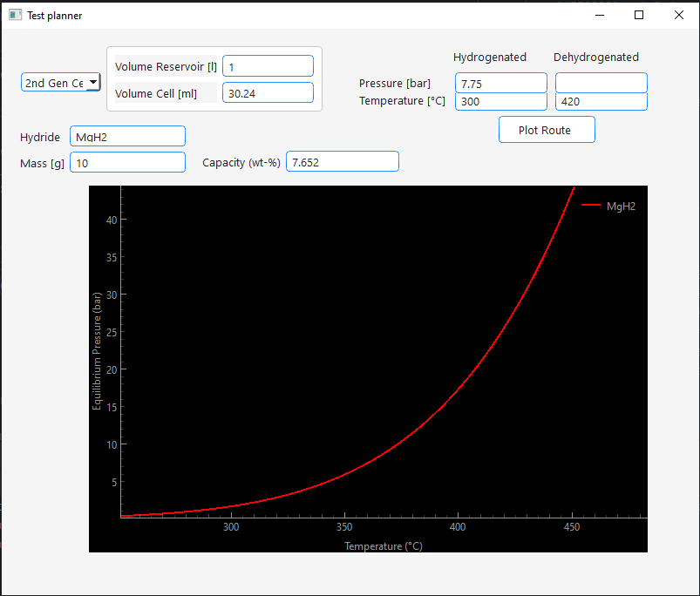Select the Volume Cell field showing 30.24
700x596 pixels.
[268, 92]
